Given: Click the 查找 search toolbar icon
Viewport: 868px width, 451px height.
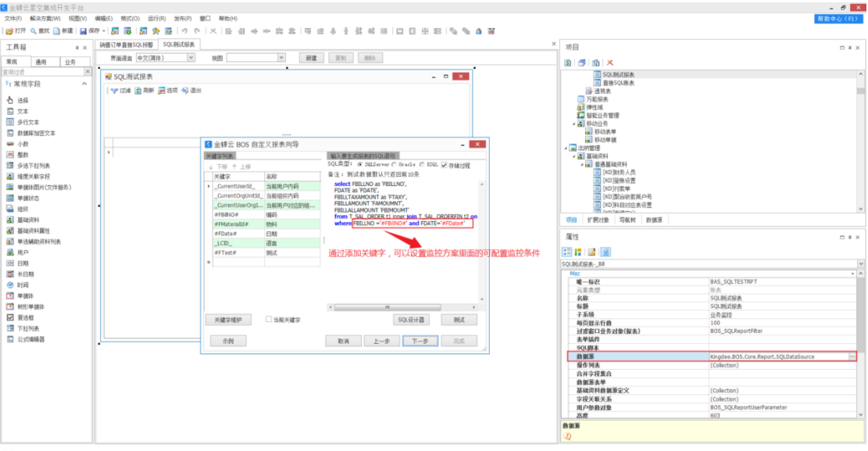Looking at the screenshot, I should 34,31.
